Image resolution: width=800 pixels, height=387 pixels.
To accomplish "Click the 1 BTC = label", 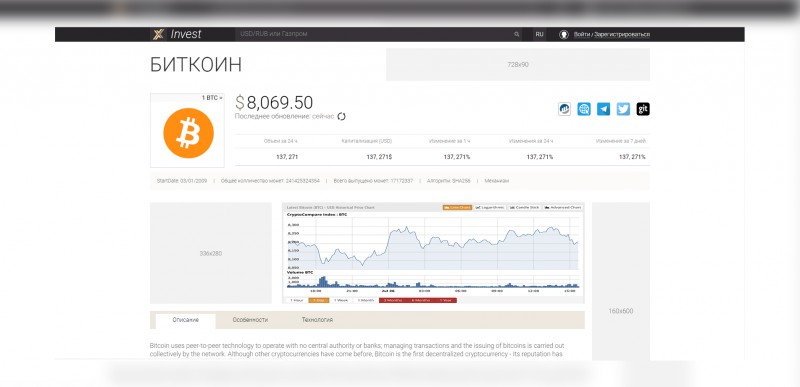I will (x=212, y=98).
